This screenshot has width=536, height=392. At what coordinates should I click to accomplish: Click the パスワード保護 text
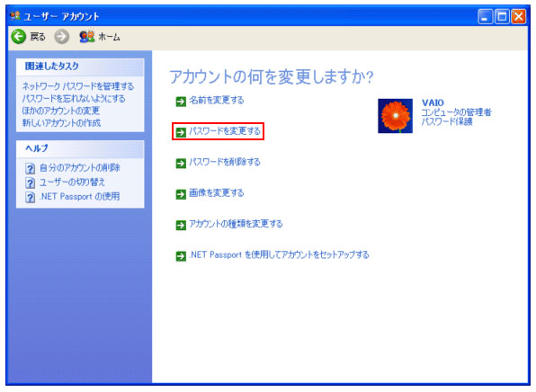pos(447,121)
